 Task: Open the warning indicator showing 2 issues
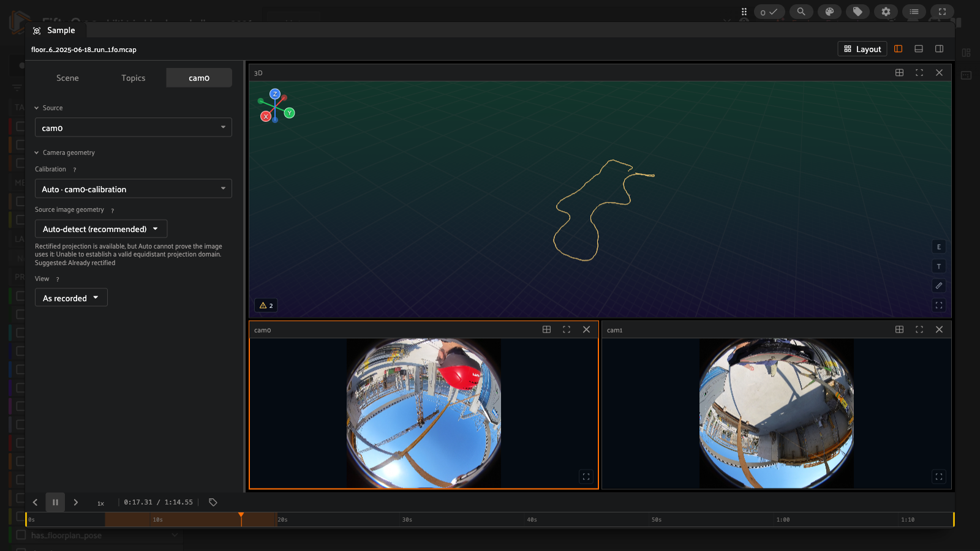point(266,305)
